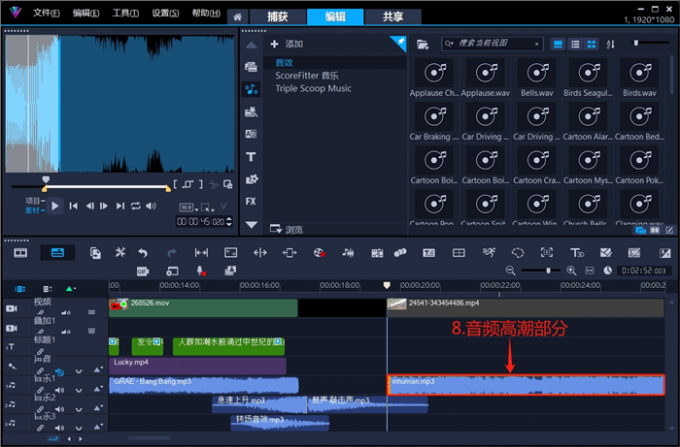Open the 设置 menu
Image resolution: width=680 pixels, height=447 pixels.
click(x=165, y=13)
